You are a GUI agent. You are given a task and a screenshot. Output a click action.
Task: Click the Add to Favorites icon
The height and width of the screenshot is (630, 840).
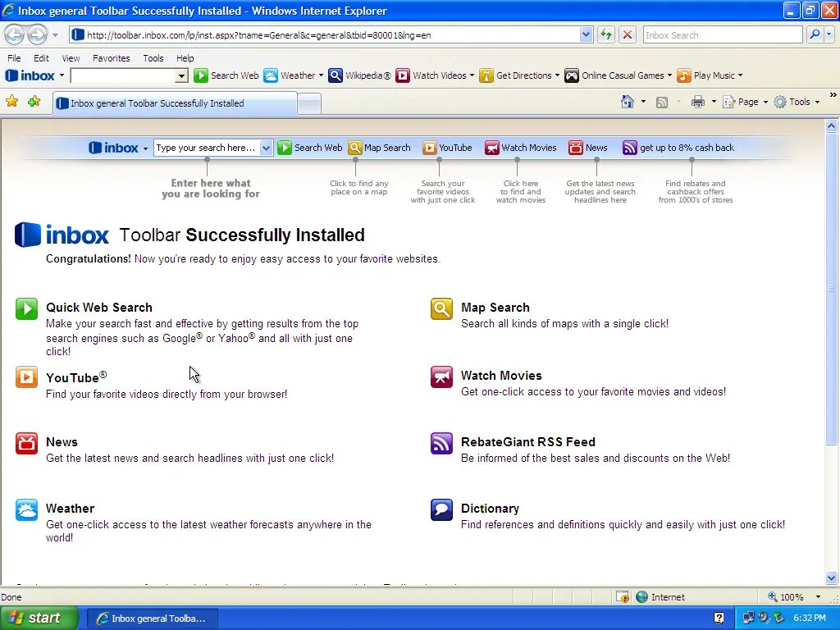(x=34, y=101)
